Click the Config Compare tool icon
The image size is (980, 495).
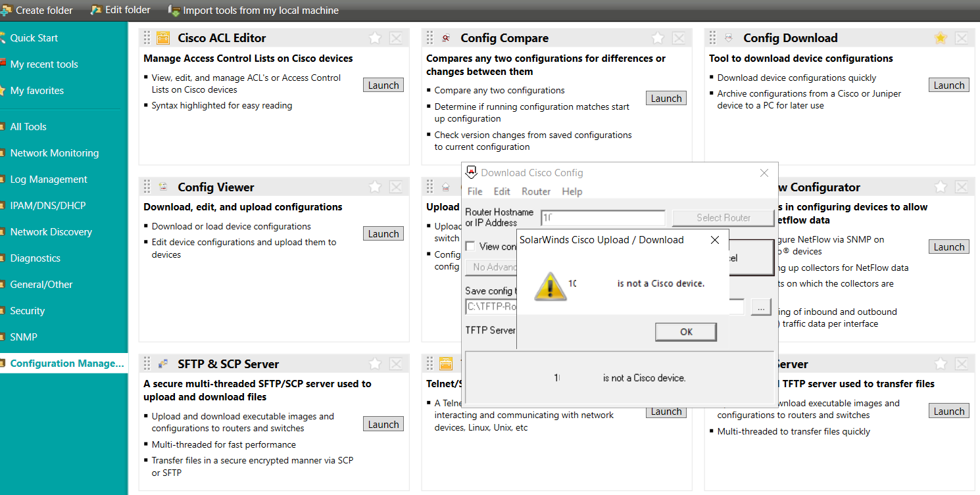pyautogui.click(x=446, y=38)
